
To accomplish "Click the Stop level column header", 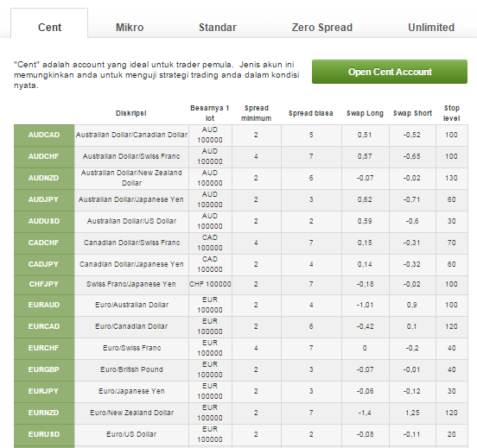I will (451, 113).
